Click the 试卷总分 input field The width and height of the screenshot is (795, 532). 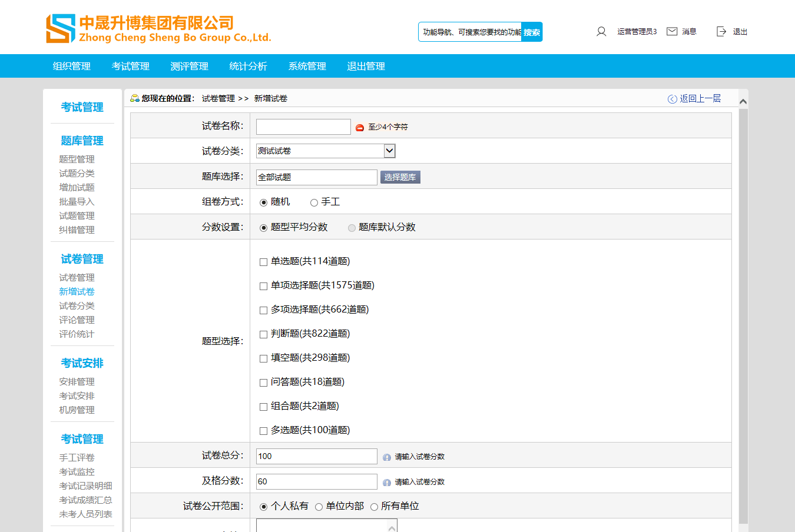317,456
